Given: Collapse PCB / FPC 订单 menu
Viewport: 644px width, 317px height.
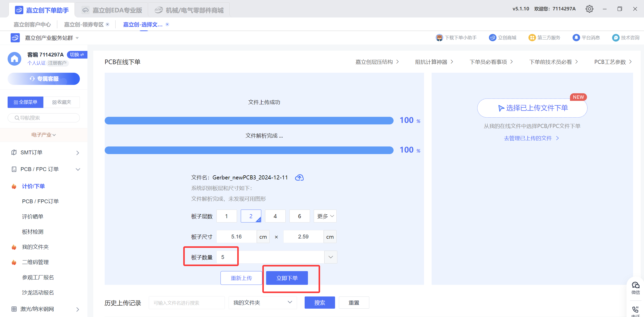Looking at the screenshot, I should (x=46, y=169).
